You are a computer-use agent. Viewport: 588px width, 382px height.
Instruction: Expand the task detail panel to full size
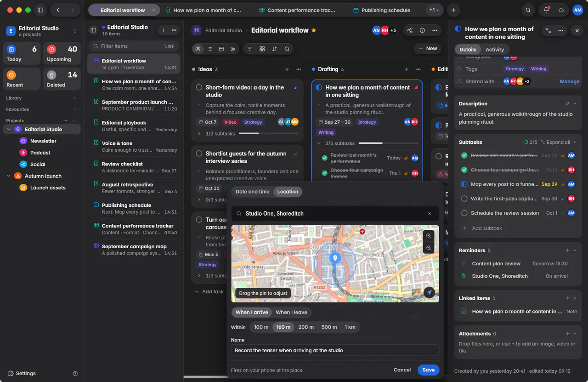click(548, 30)
